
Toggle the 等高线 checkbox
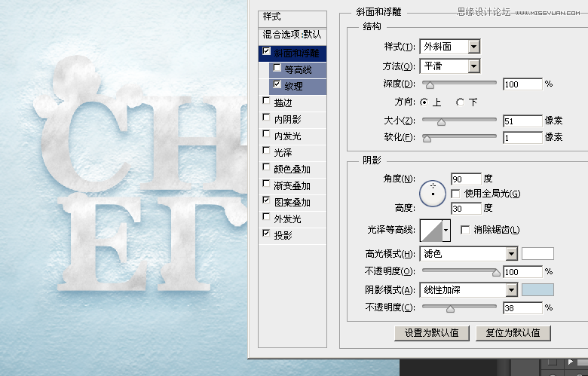[x=277, y=69]
